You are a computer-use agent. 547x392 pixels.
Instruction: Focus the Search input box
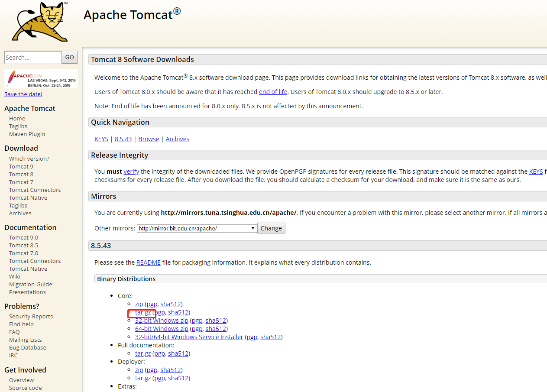point(33,57)
